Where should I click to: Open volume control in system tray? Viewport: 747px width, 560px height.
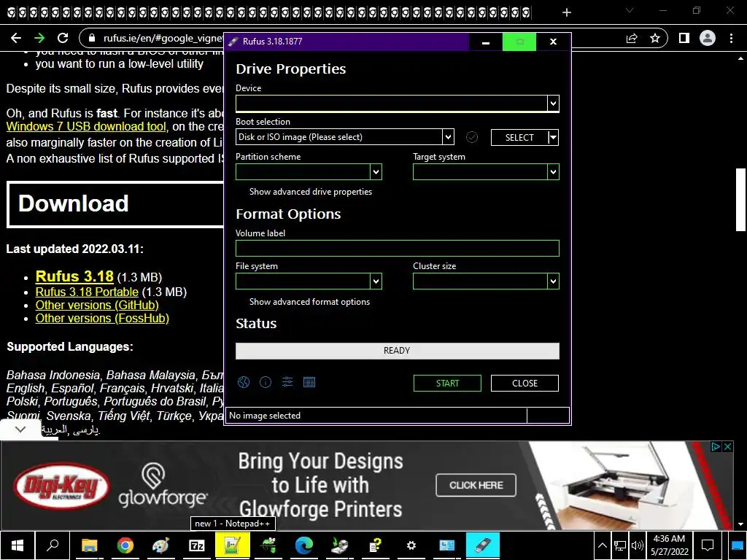(x=637, y=545)
